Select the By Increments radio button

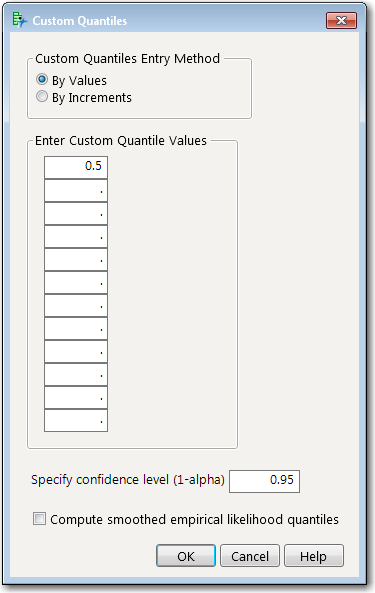[x=42, y=96]
